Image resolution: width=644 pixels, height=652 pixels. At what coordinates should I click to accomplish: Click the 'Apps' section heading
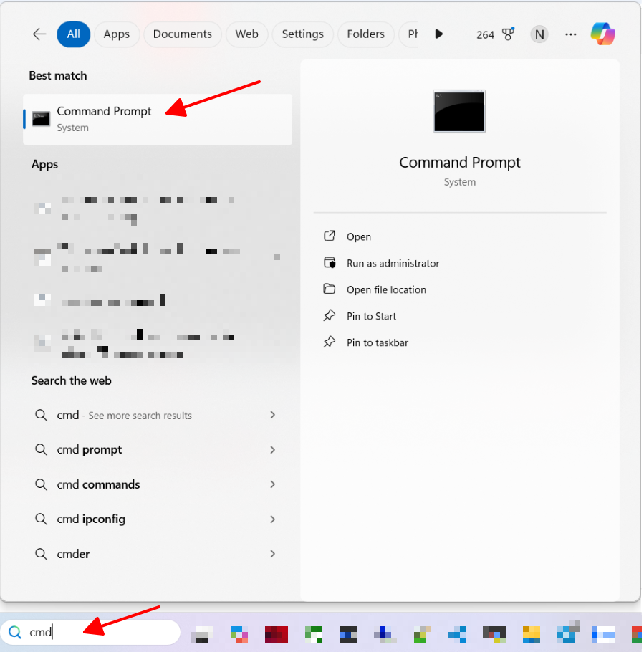44,164
